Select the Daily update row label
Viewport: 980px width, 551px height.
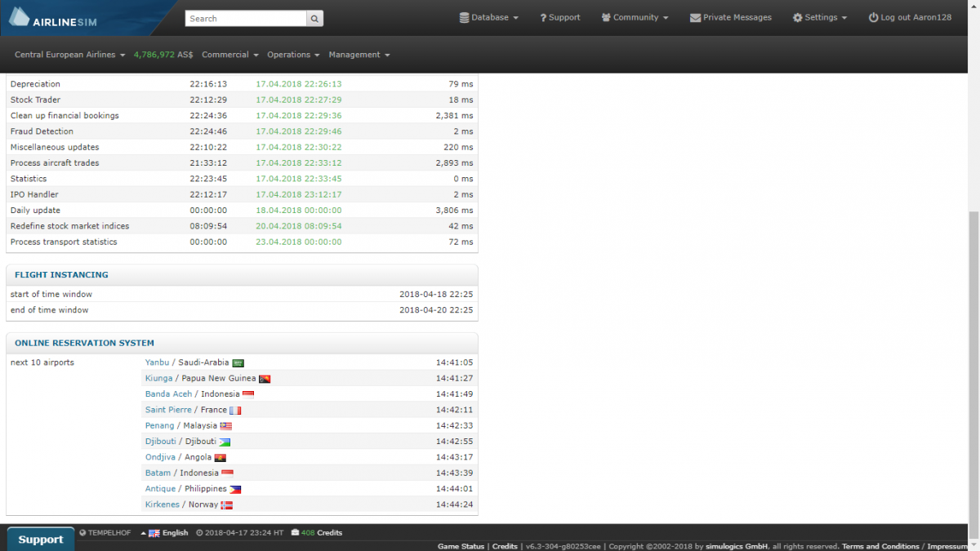(x=35, y=210)
